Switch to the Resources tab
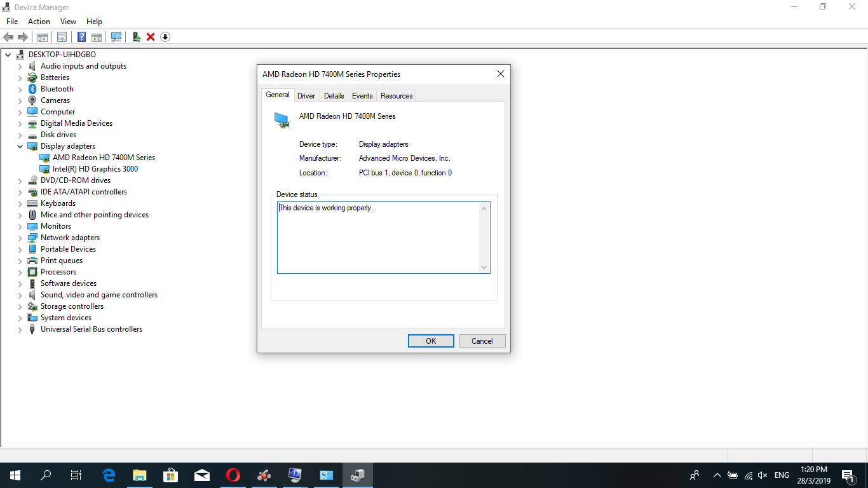The width and height of the screenshot is (868, 488). 397,96
